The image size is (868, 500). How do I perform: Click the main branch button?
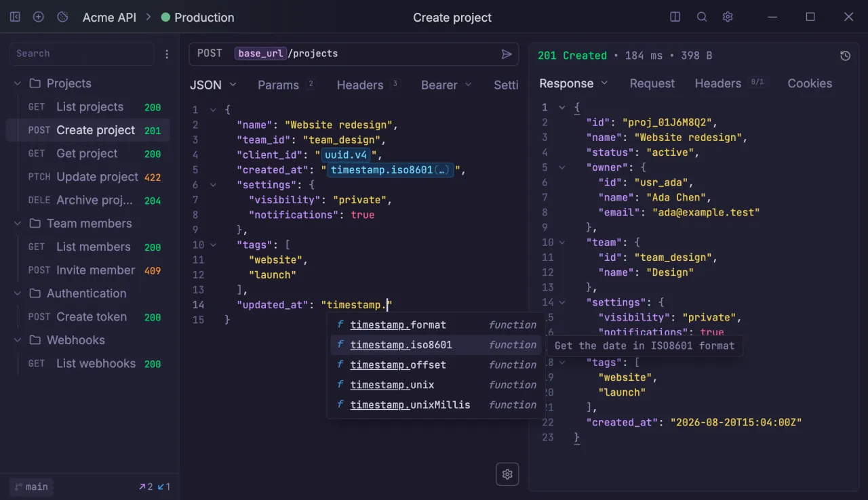click(31, 486)
